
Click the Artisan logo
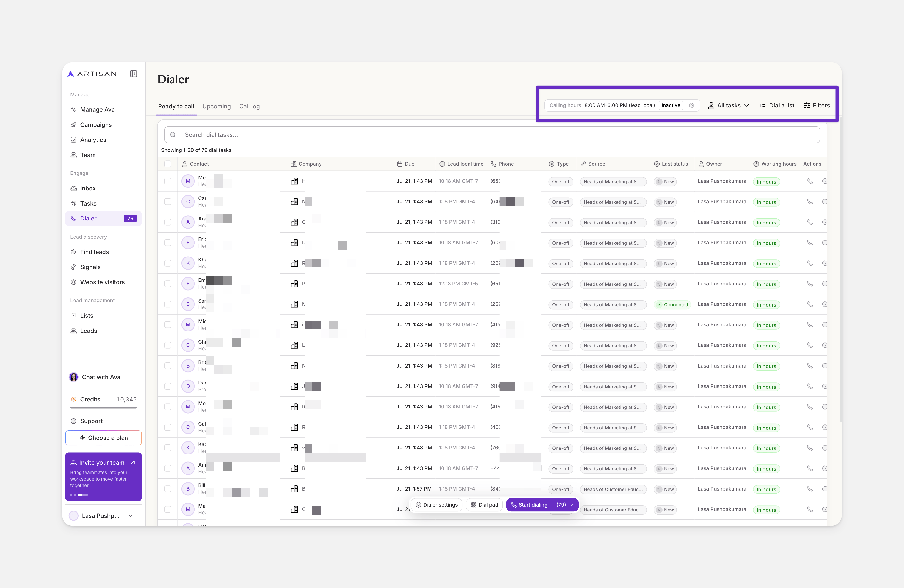(92, 74)
